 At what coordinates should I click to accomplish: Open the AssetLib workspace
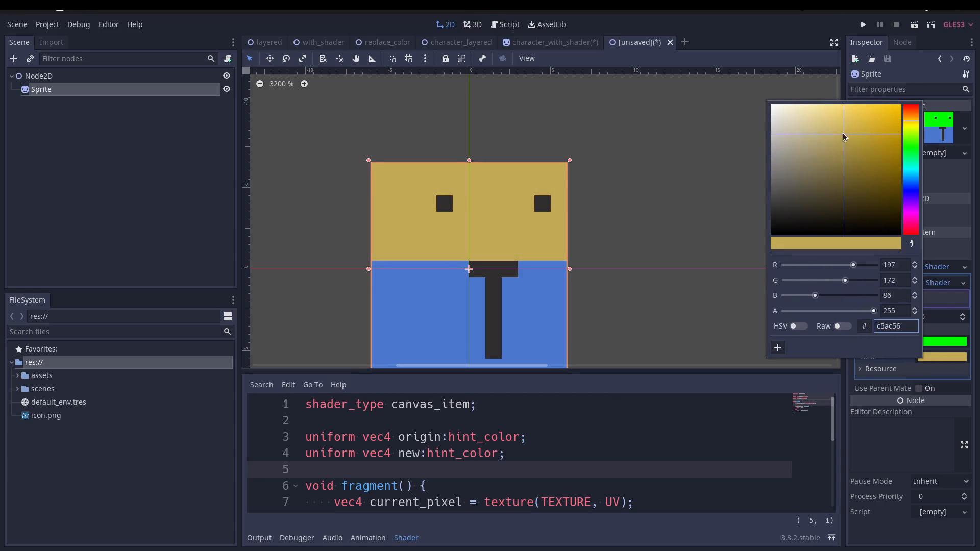coord(547,24)
